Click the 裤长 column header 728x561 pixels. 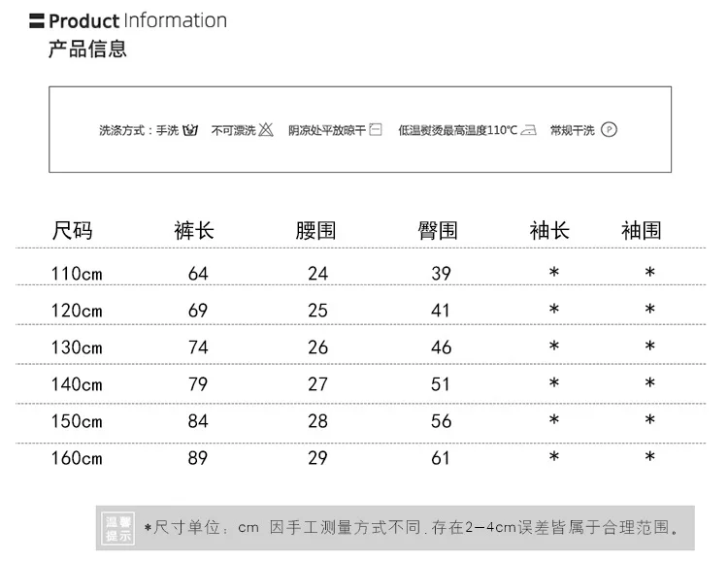click(x=194, y=230)
